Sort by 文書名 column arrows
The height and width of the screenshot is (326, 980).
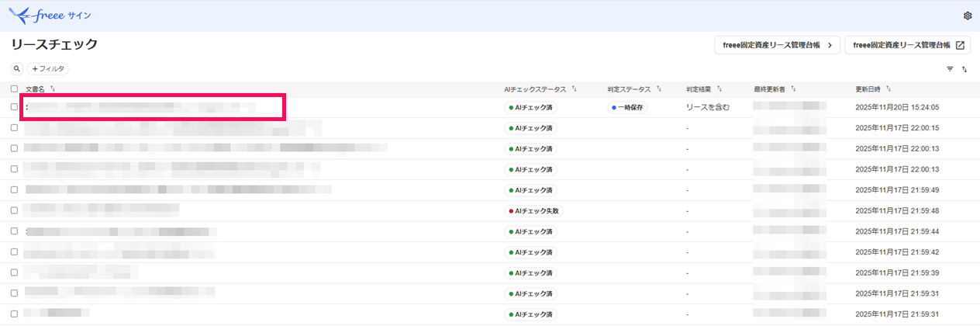tap(53, 89)
